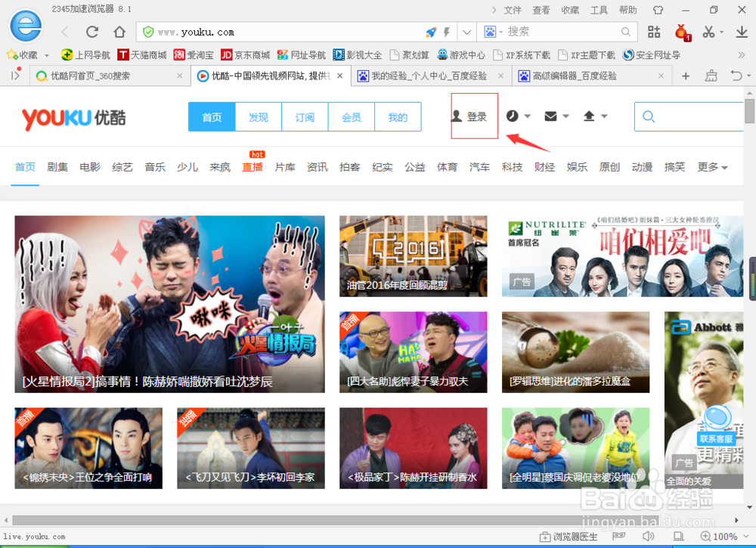Go to 剧集 channel
The image size is (756, 548).
(57, 167)
